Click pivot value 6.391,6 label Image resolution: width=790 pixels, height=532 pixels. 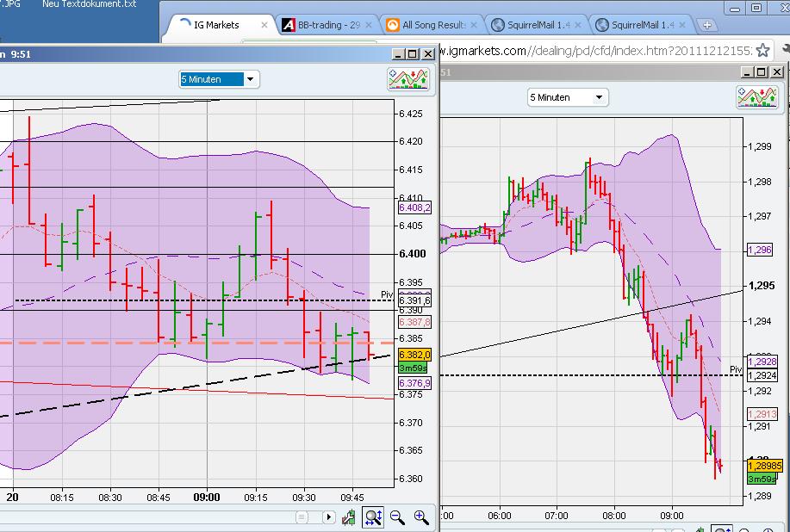point(414,301)
